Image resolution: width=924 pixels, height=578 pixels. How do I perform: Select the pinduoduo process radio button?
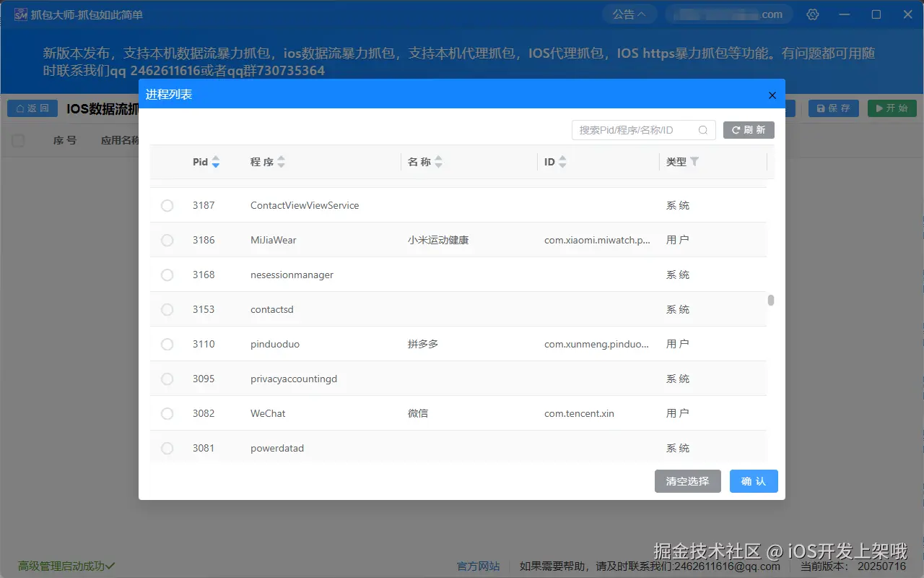(167, 344)
